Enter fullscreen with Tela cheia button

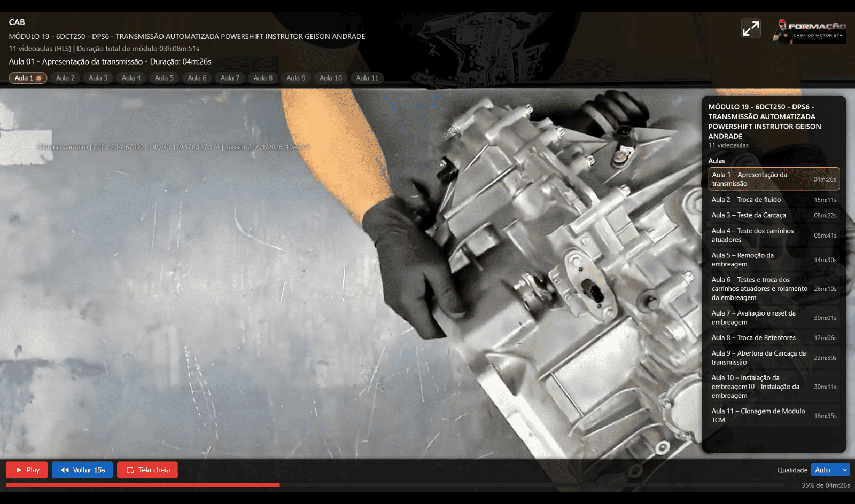tap(147, 470)
